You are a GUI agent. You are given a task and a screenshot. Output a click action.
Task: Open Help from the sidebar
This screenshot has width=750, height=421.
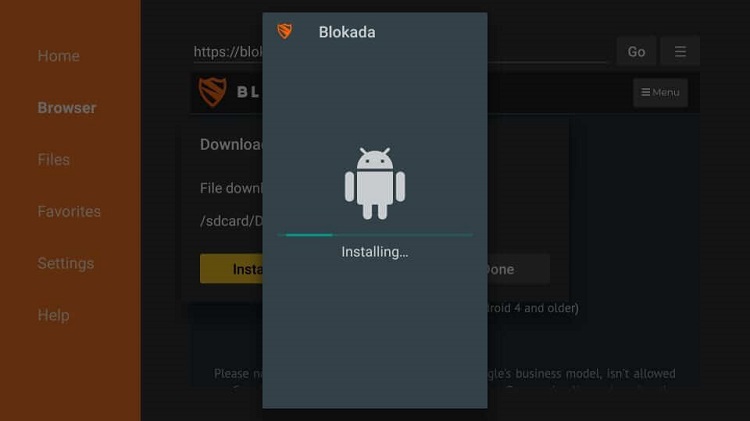(54, 315)
